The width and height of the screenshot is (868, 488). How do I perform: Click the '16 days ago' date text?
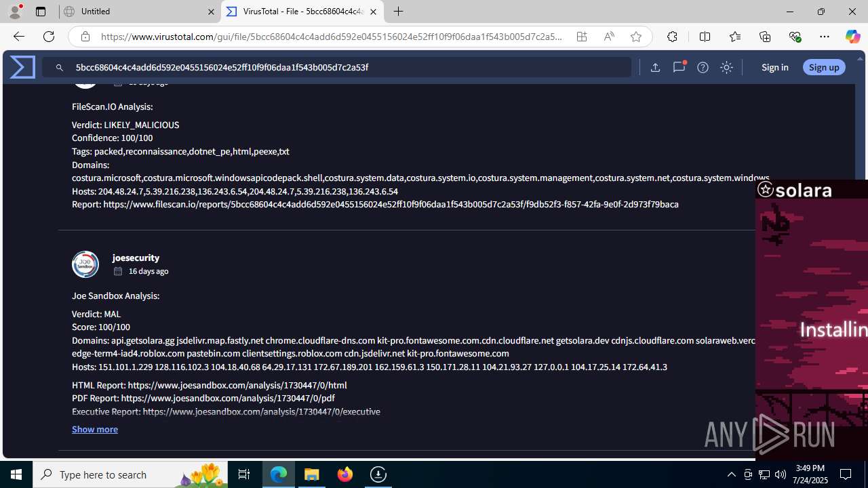(x=149, y=271)
